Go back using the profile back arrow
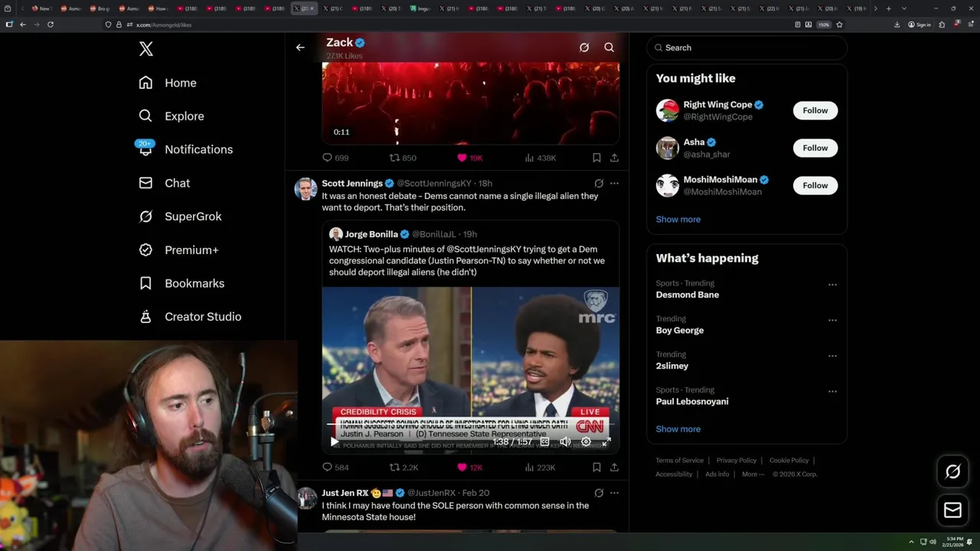 [x=300, y=47]
